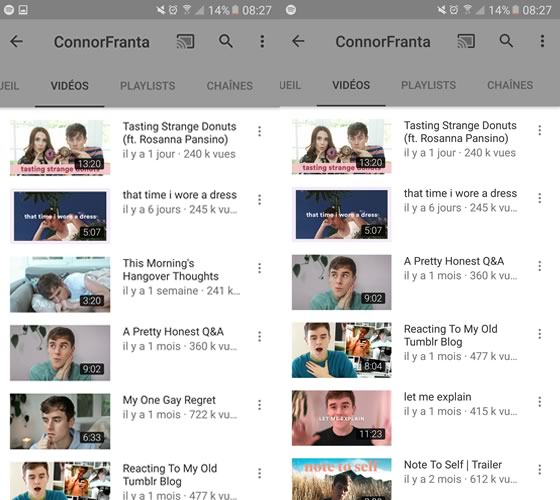Open options for 'that time i wore a dress', right screen
Image resolution: width=560 pixels, height=500 pixels.
(x=540, y=198)
